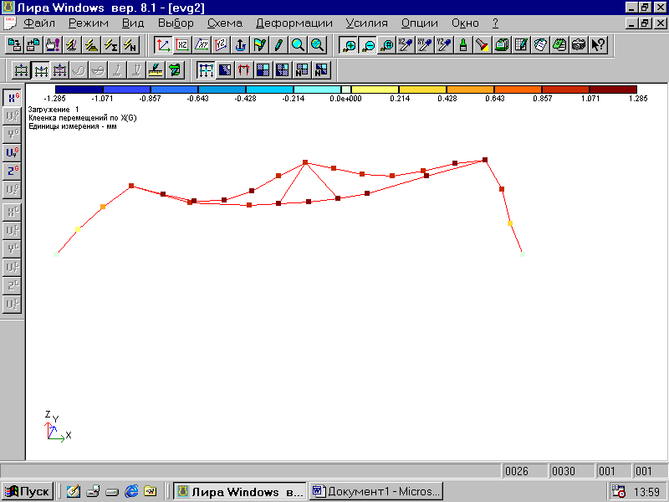Click the system tray clock 13:59
669x502 pixels.
click(x=647, y=492)
